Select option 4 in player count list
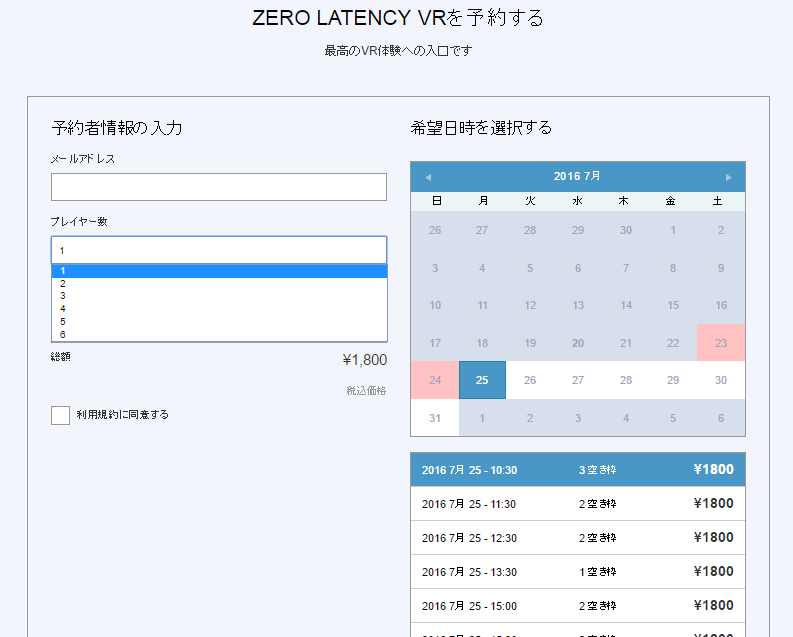793x637 pixels. (219, 309)
